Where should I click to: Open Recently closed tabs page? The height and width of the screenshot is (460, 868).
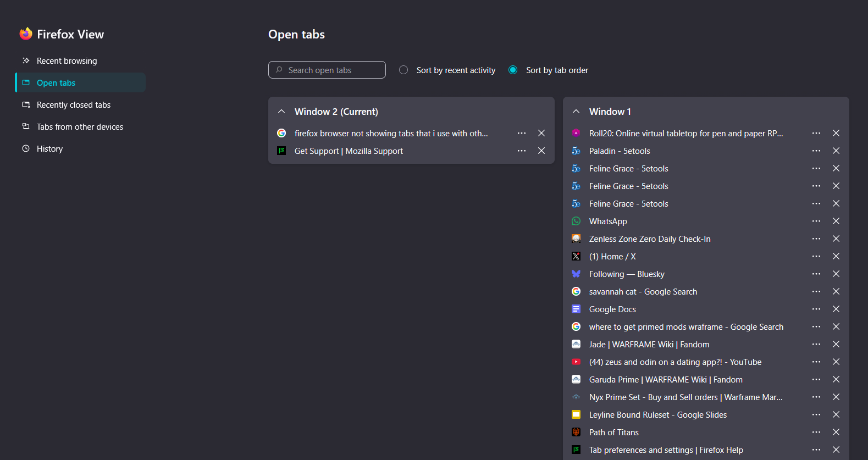[73, 105]
